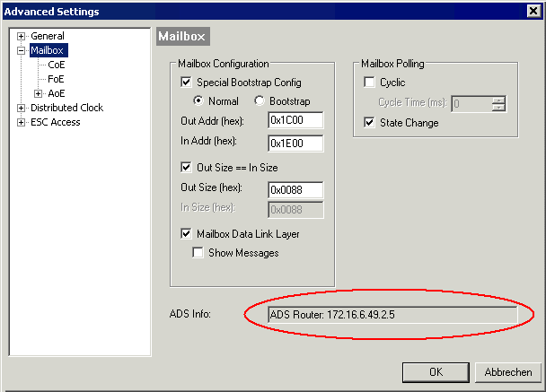The width and height of the screenshot is (546, 392).
Task: Click the In Addr (hex) field
Action: point(295,144)
